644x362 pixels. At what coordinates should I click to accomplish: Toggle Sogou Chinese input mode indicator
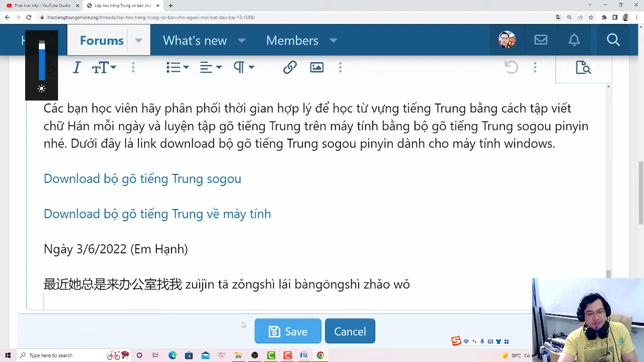coord(466,341)
